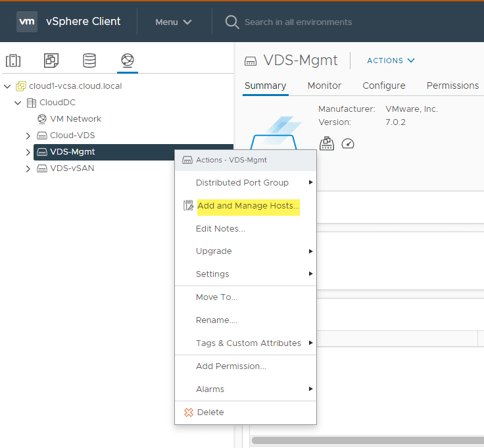Choose Add and Manage Hosts menu entry
Image resolution: width=484 pixels, height=448 pixels.
click(x=248, y=206)
